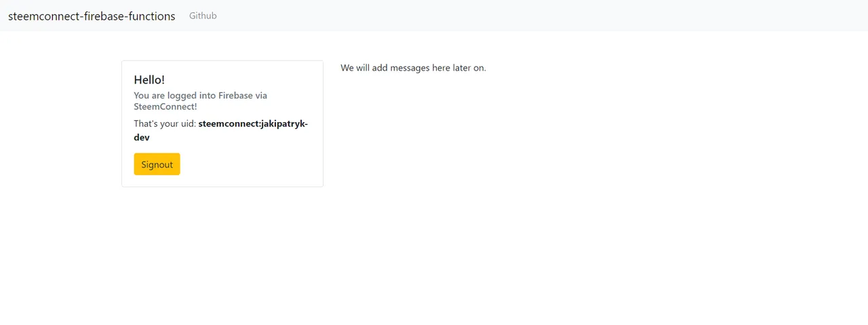The height and width of the screenshot is (325, 868).
Task: Go to steemconnect-firebase-functions brand home link
Action: pyautogui.click(x=92, y=16)
